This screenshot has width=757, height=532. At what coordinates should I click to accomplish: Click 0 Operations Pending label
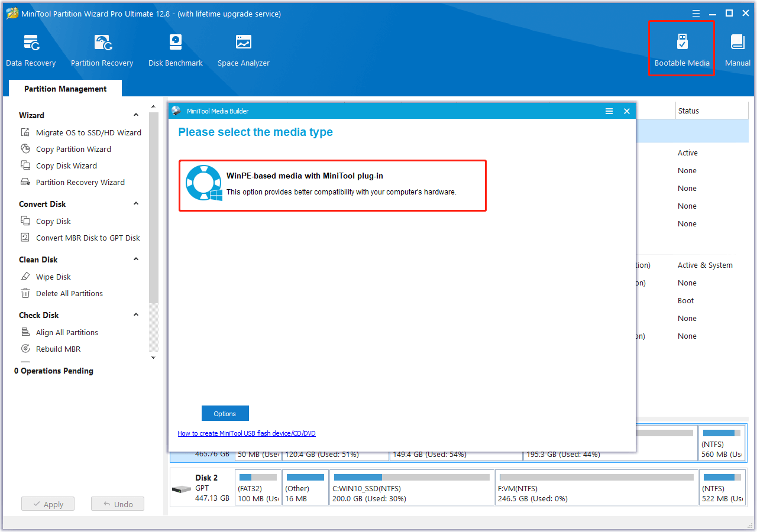coord(54,371)
